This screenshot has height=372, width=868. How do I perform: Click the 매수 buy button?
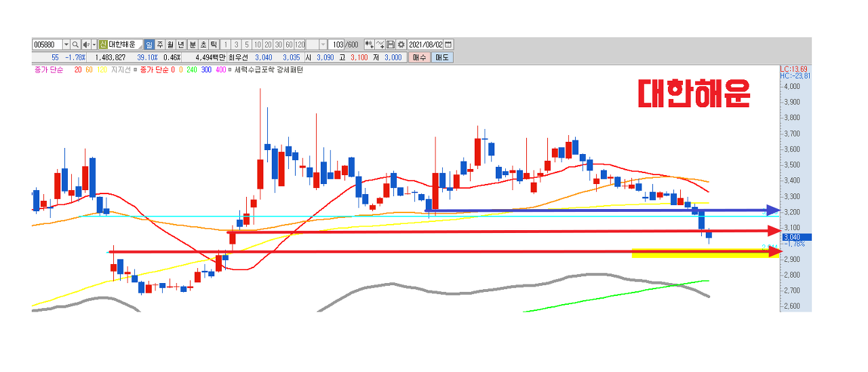click(x=419, y=58)
